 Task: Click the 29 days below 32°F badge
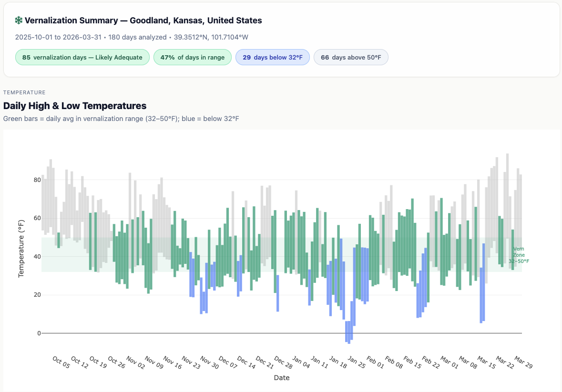click(x=272, y=57)
